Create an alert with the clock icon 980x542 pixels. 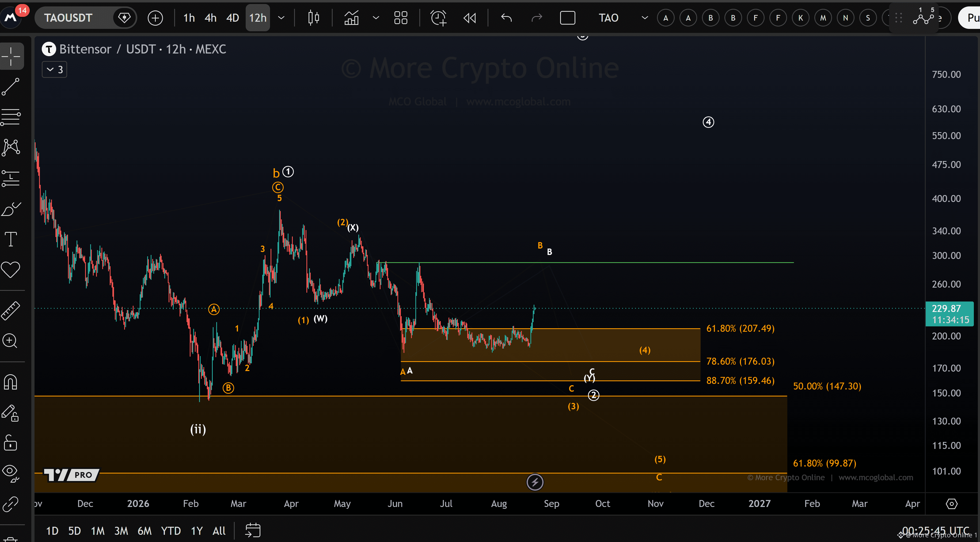(x=438, y=18)
